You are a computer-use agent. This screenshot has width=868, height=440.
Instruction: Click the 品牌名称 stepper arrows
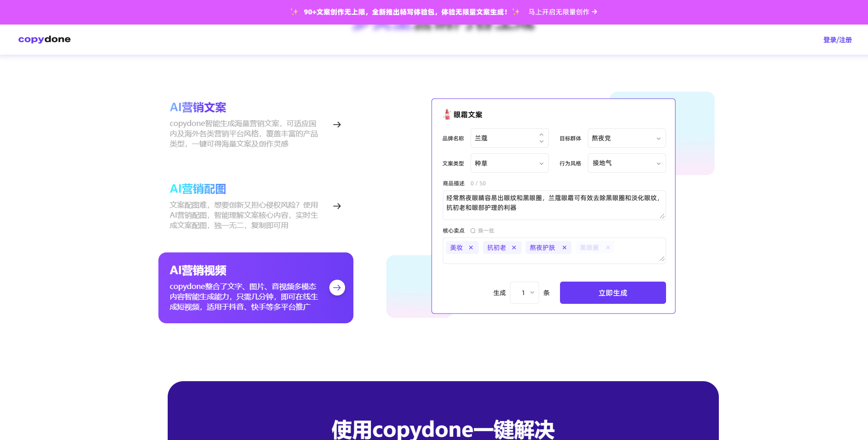coord(541,138)
